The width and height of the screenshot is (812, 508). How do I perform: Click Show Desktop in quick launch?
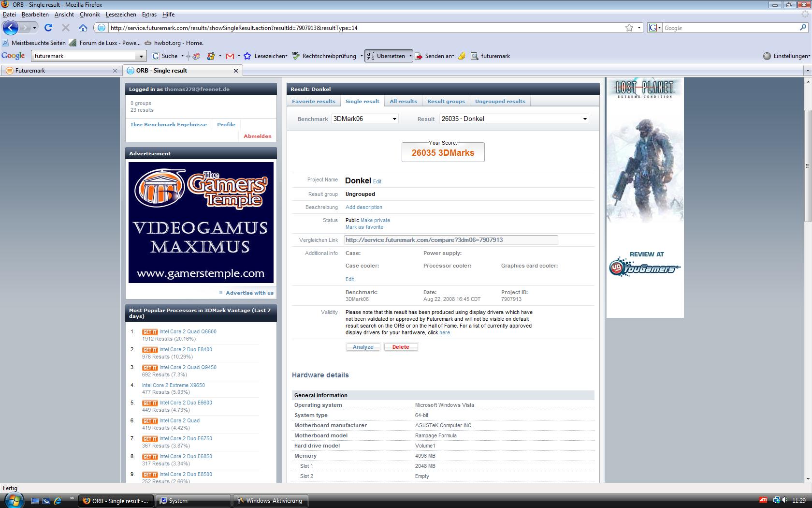point(35,501)
